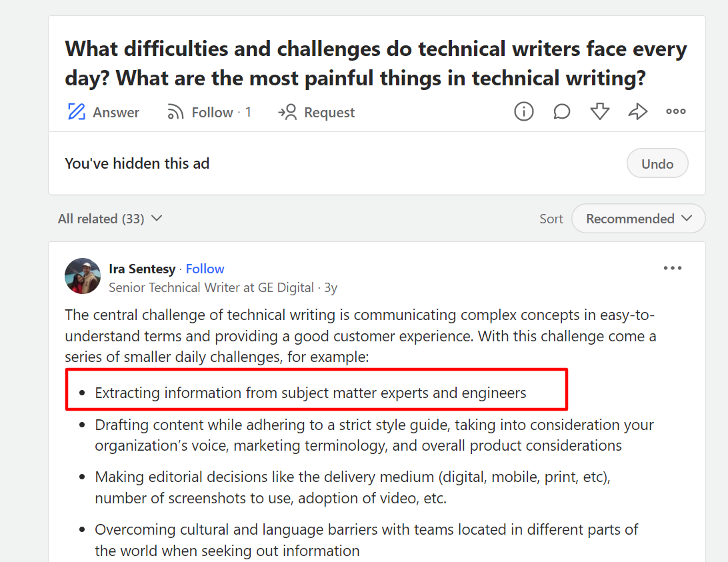The image size is (728, 562).
Task: Click the Answer pencil icon
Action: tap(78, 111)
